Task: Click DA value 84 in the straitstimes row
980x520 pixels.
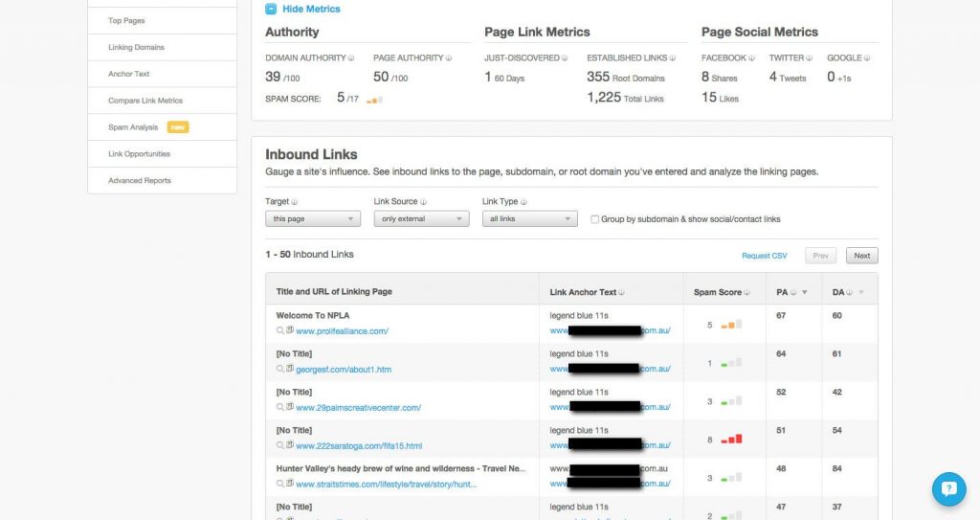Action: pyautogui.click(x=836, y=468)
